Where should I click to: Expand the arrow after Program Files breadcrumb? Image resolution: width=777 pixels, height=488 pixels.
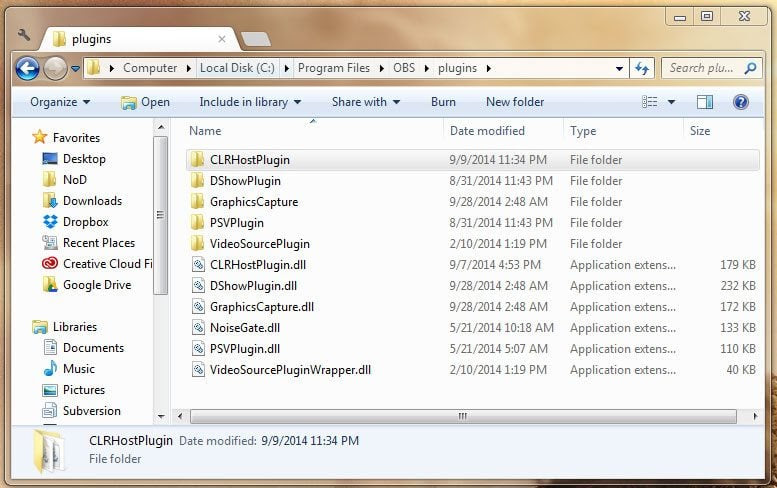(x=382, y=68)
